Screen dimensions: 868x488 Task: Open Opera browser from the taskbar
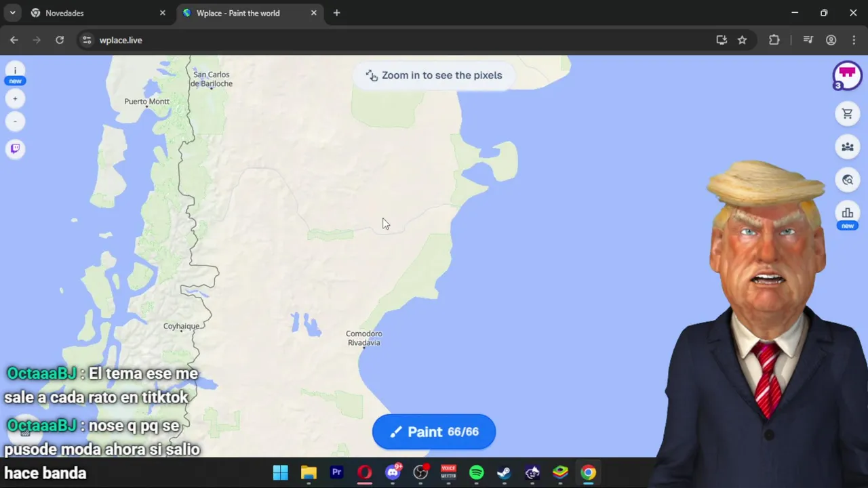tap(365, 472)
